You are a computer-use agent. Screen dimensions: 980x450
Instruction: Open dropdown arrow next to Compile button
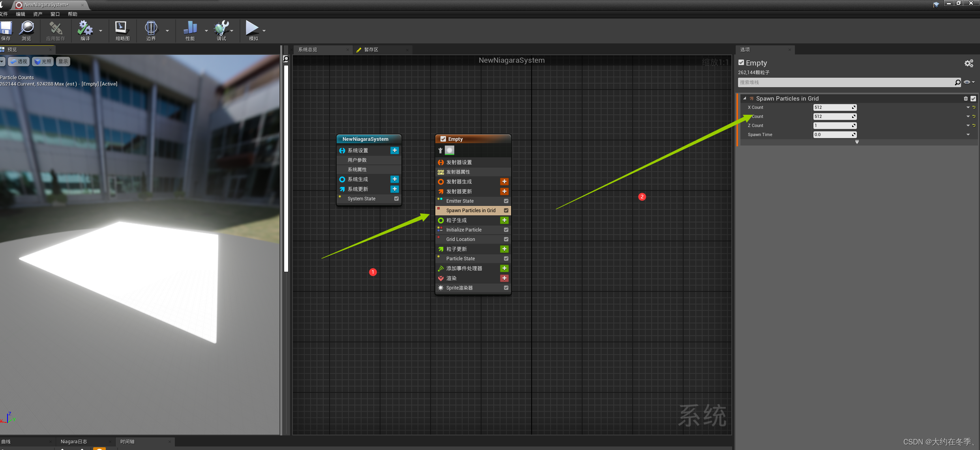click(x=100, y=30)
